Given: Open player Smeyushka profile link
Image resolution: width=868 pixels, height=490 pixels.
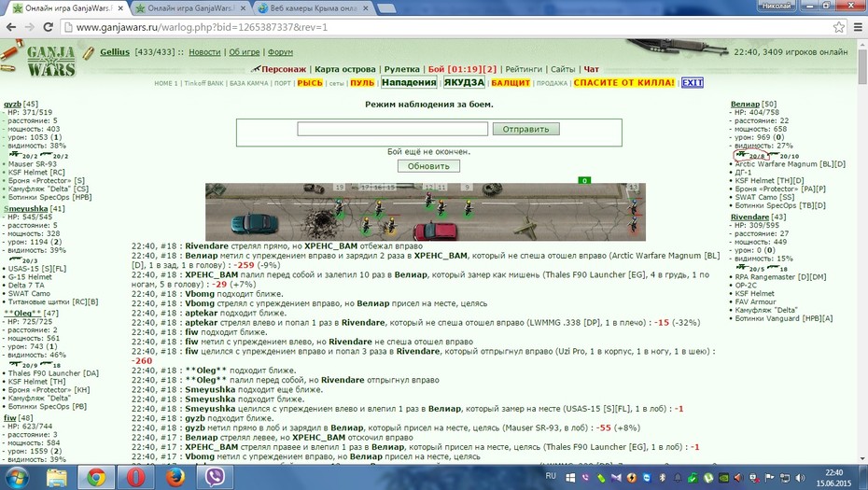Looking at the screenshot, I should [x=26, y=209].
